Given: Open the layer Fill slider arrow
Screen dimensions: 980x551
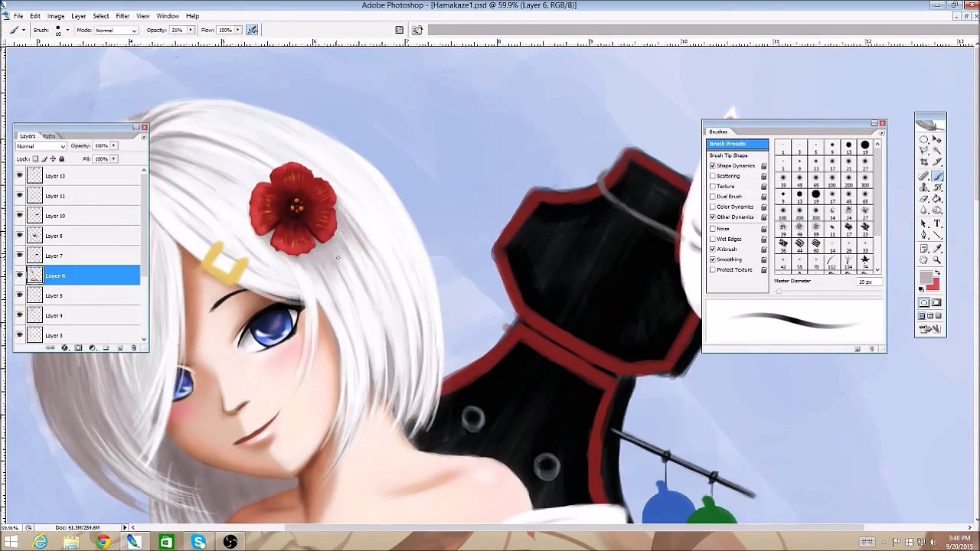Looking at the screenshot, I should tap(114, 158).
